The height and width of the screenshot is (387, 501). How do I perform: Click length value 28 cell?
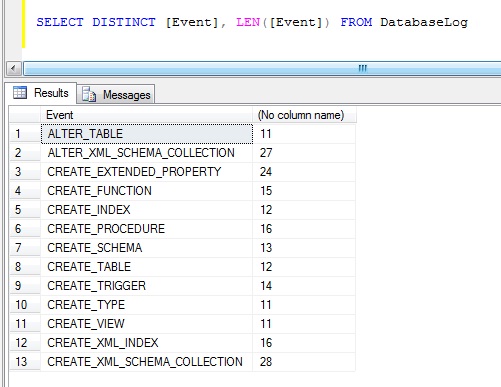[x=304, y=362]
